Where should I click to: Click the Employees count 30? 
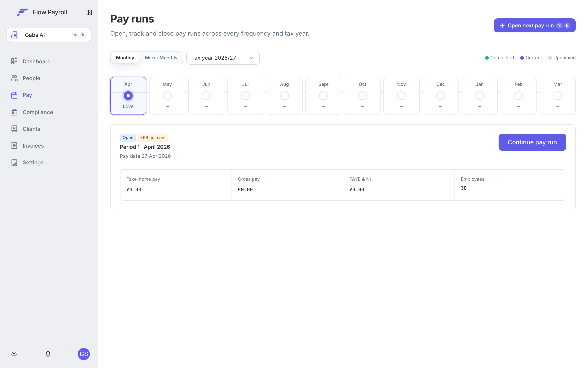click(x=464, y=188)
